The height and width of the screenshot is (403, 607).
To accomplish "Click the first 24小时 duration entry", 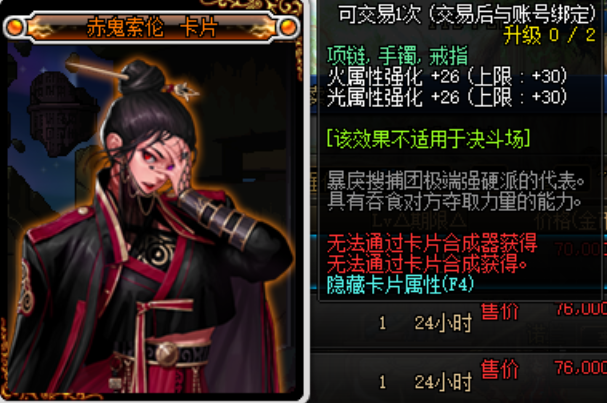I will [443, 323].
